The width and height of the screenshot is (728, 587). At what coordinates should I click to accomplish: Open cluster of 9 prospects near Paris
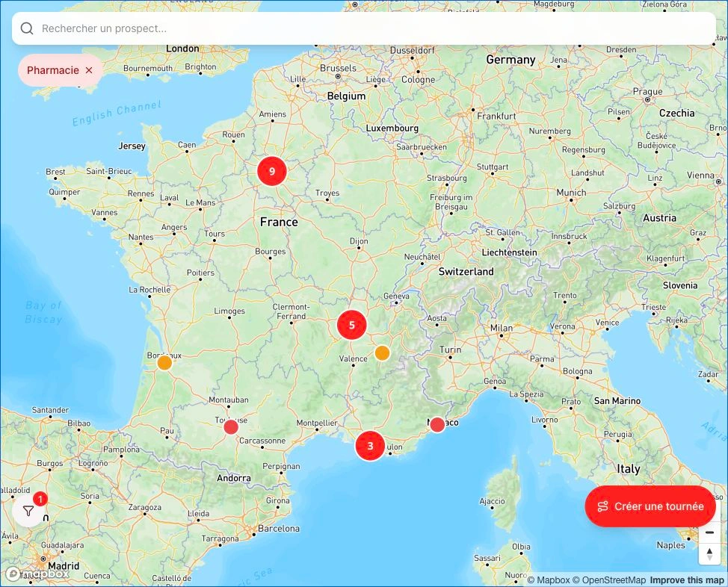[x=272, y=171]
